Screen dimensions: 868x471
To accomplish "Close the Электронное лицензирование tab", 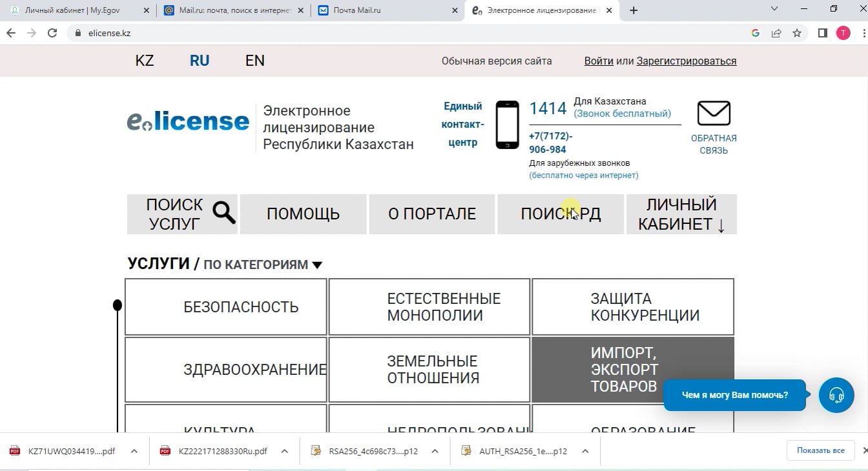I will click(609, 10).
